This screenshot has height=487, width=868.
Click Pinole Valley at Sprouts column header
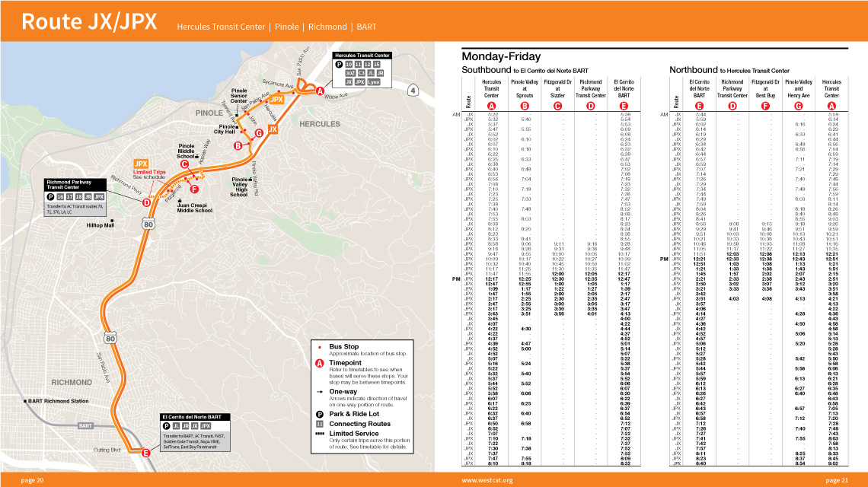coord(525,89)
